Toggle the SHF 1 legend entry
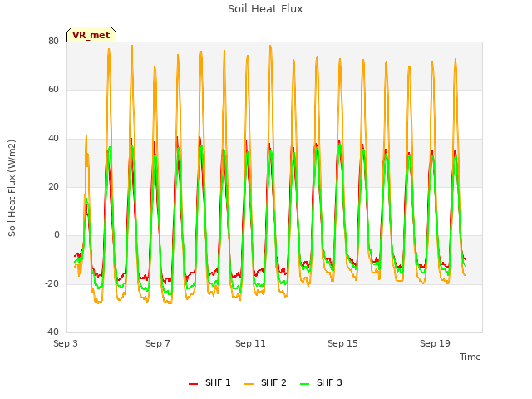532x399 pixels. [209, 382]
